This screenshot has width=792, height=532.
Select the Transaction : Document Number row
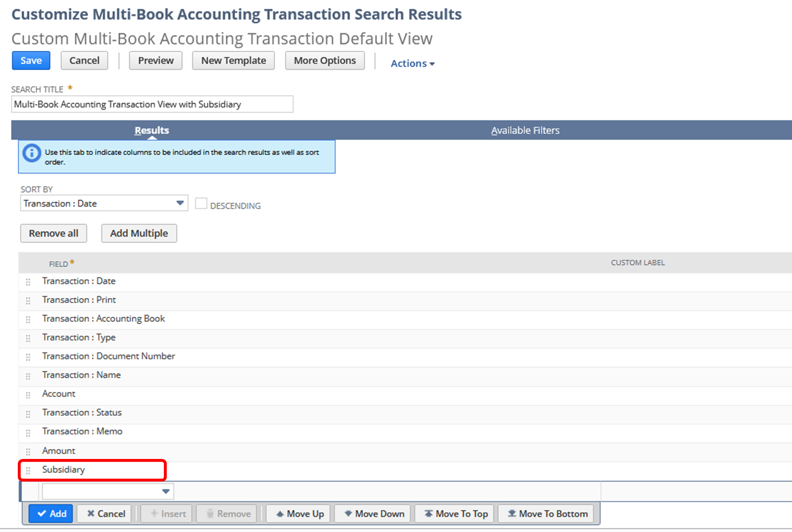pyautogui.click(x=405, y=357)
